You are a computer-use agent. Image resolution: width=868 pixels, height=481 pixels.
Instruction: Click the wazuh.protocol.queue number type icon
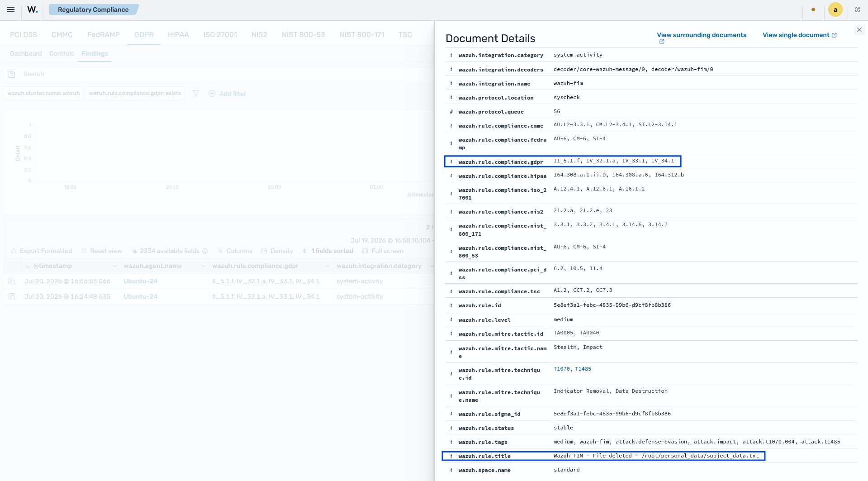(451, 112)
